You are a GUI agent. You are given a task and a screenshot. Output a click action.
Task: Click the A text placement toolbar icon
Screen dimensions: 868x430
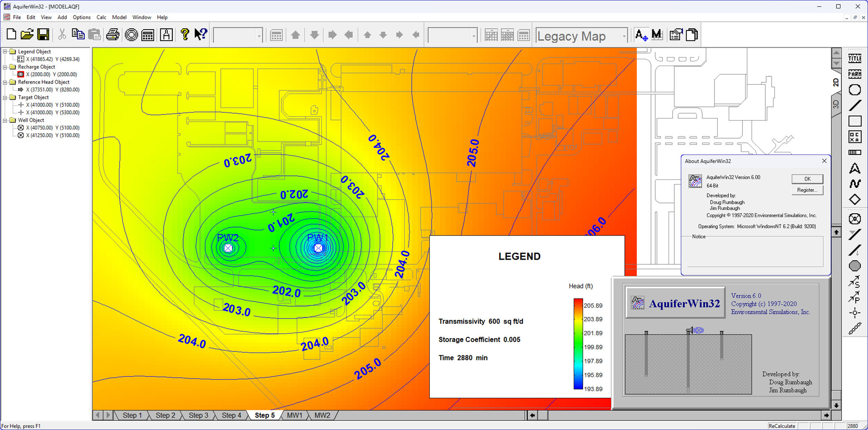(641, 35)
